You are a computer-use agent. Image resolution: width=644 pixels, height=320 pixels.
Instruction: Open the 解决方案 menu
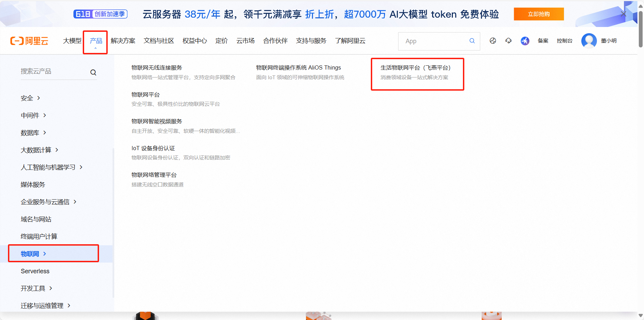(x=123, y=41)
